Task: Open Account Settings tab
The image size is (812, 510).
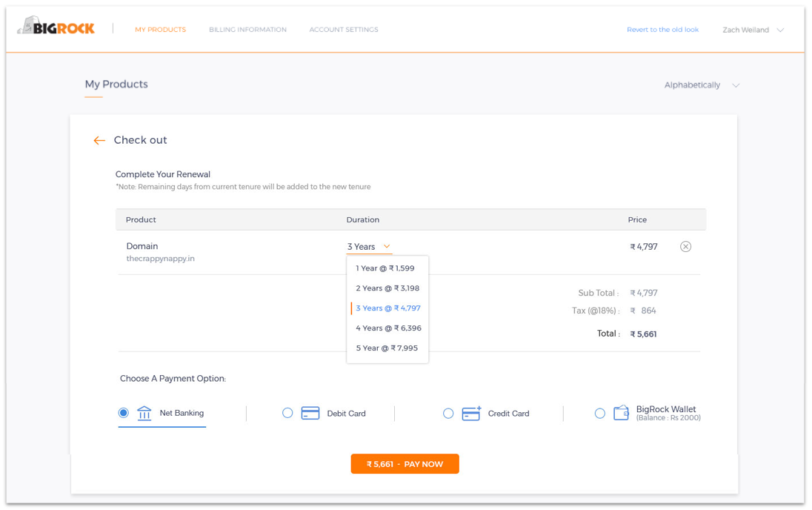Action: pyautogui.click(x=344, y=30)
